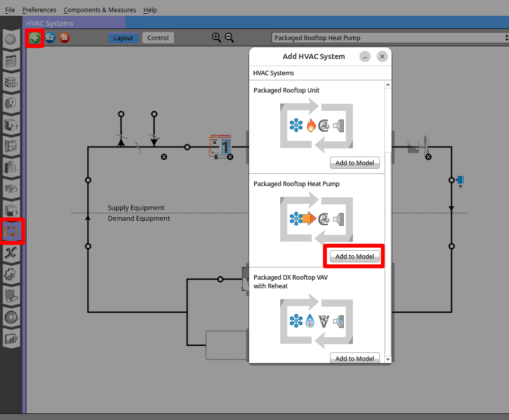Click the green add HVAC system icon
Image resolution: width=509 pixels, height=420 pixels.
pos(35,38)
